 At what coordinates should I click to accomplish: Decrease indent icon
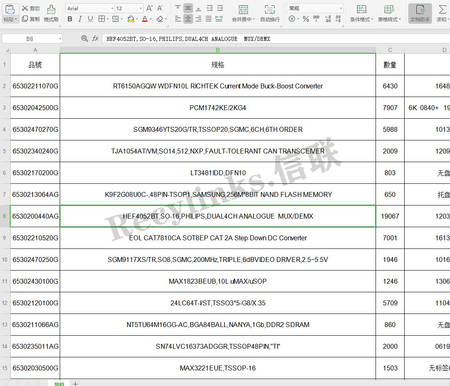click(x=210, y=8)
